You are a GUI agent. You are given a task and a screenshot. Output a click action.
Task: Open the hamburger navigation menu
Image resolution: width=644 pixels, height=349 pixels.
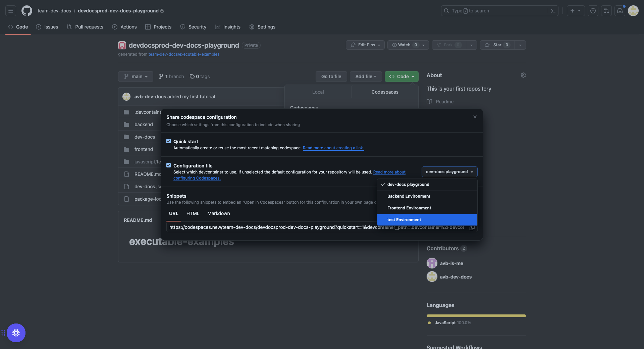coord(11,11)
